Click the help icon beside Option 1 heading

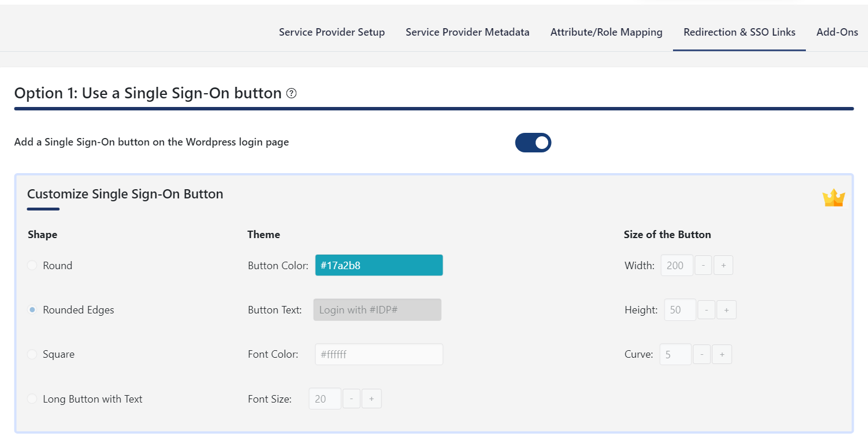click(x=292, y=93)
